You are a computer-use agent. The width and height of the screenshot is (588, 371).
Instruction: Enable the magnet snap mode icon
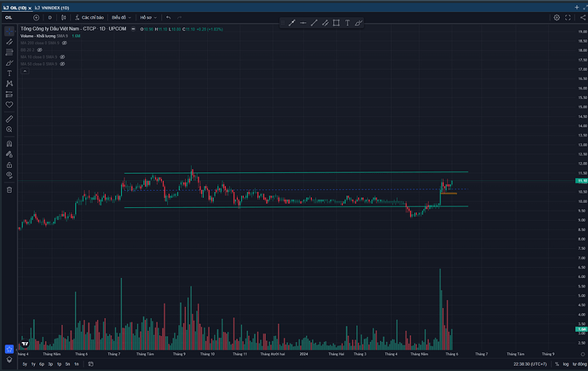(9, 145)
